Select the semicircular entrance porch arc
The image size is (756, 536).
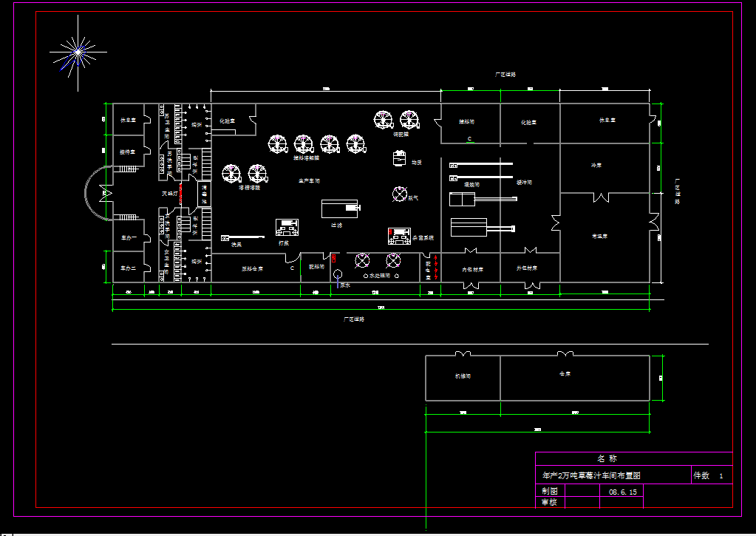click(98, 193)
